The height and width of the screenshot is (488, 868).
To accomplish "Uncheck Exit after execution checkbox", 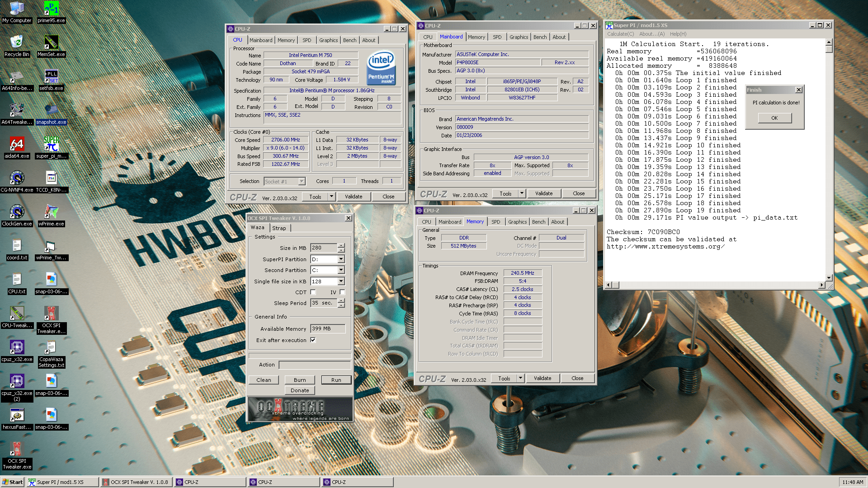I will coord(313,340).
